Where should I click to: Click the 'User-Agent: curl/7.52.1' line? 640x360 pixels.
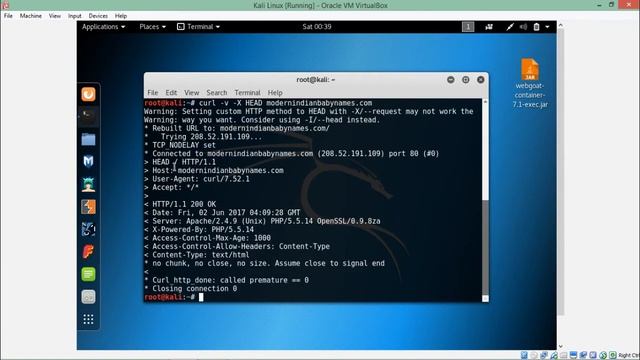click(197, 179)
